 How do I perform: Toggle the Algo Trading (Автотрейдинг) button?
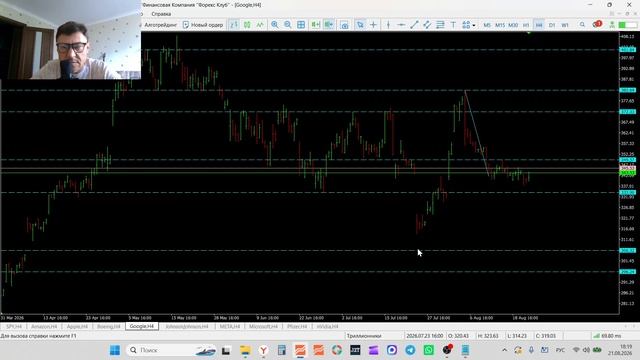coord(160,25)
